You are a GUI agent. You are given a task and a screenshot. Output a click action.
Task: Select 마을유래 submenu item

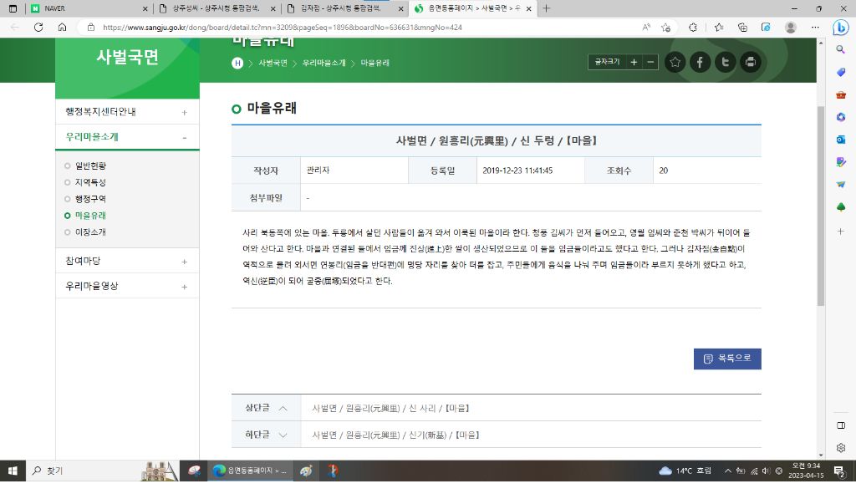(90, 215)
